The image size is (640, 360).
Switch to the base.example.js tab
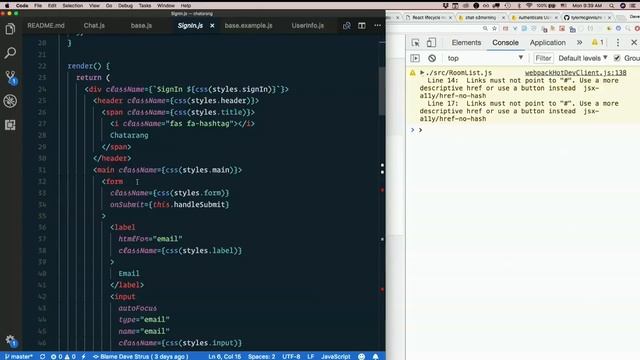(248, 25)
